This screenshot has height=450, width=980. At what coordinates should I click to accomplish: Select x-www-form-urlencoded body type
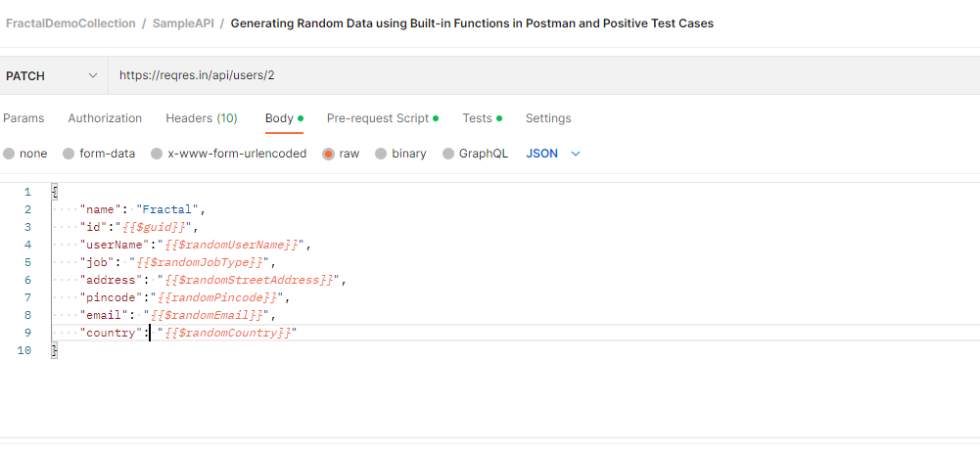tap(157, 154)
